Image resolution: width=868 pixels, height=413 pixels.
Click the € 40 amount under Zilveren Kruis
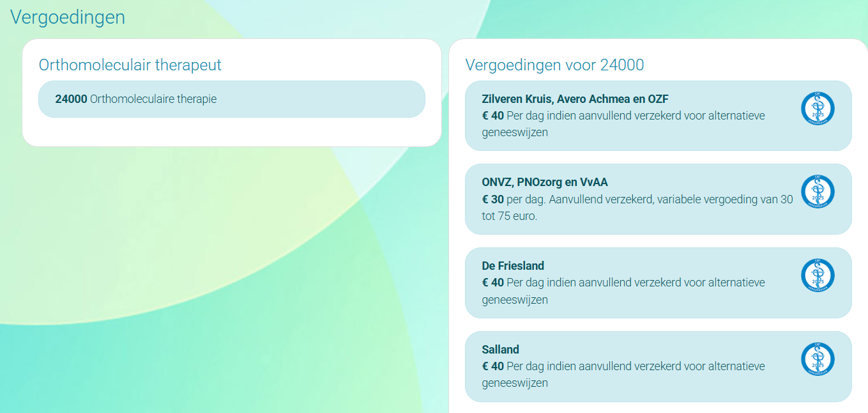pos(492,116)
